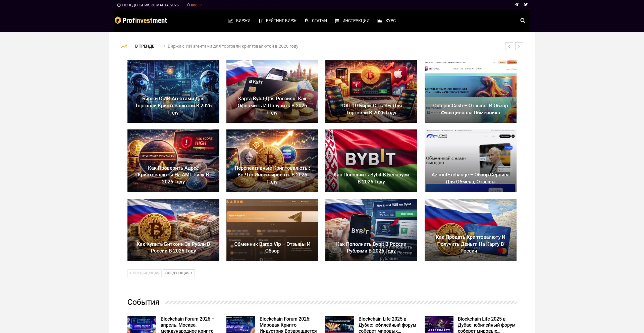This screenshot has width=644, height=333.
Task: Open OctopusCash review article card
Action: (x=471, y=92)
